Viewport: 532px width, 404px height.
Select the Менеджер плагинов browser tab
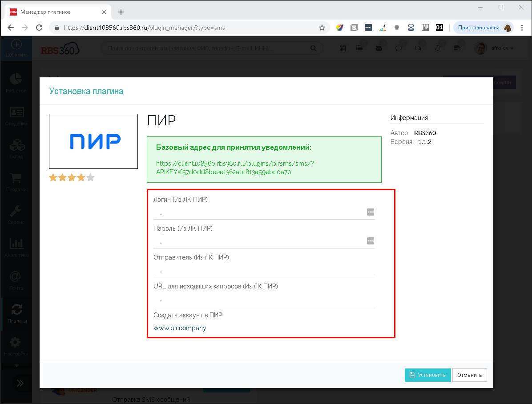pyautogui.click(x=58, y=12)
